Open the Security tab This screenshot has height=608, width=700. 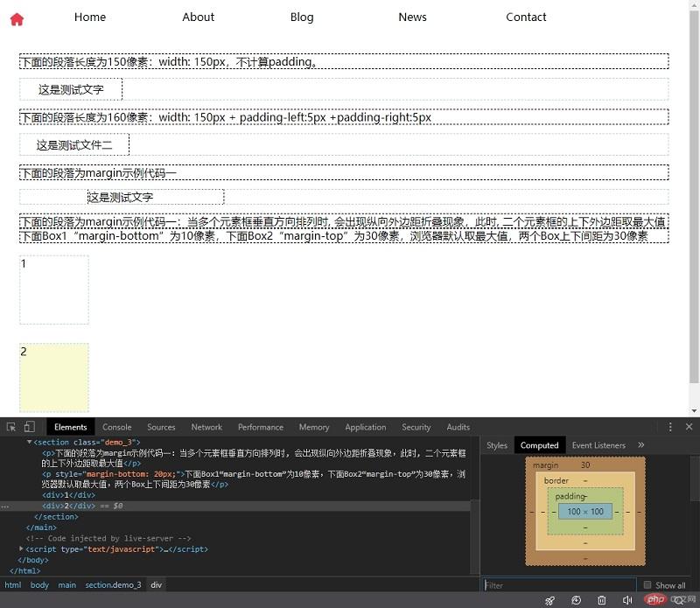(416, 427)
